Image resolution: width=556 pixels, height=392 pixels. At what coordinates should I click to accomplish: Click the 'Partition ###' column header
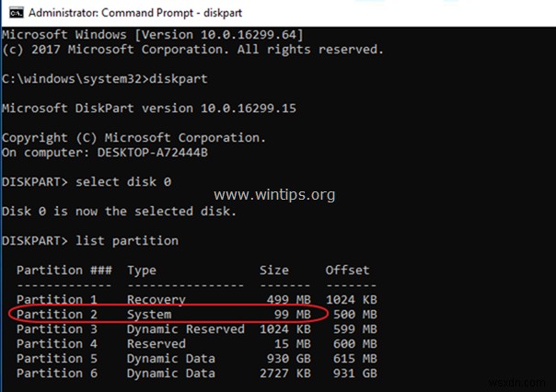63,270
